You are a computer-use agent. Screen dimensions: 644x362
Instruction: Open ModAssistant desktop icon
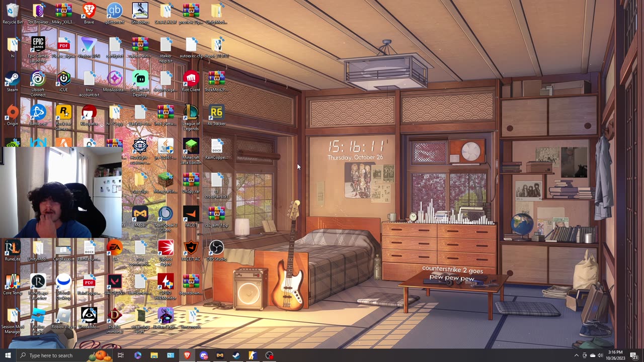tap(115, 81)
